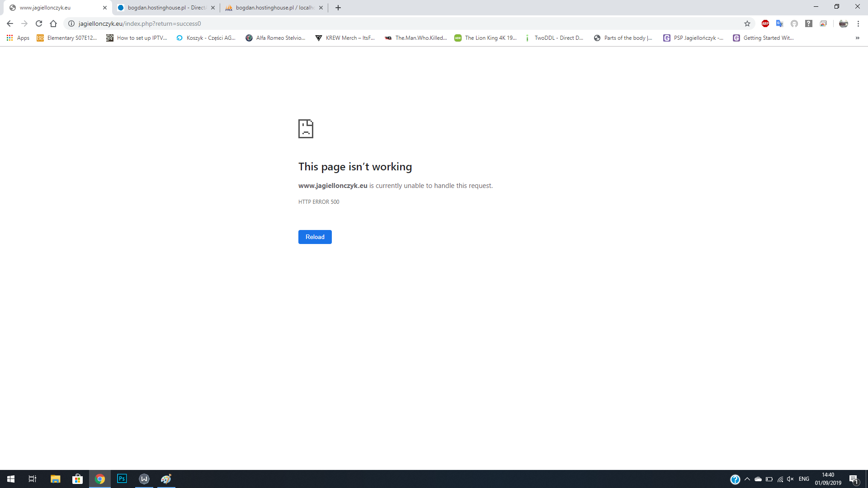Toggle muted volume icon in tray
The height and width of the screenshot is (488, 868).
[x=790, y=479]
